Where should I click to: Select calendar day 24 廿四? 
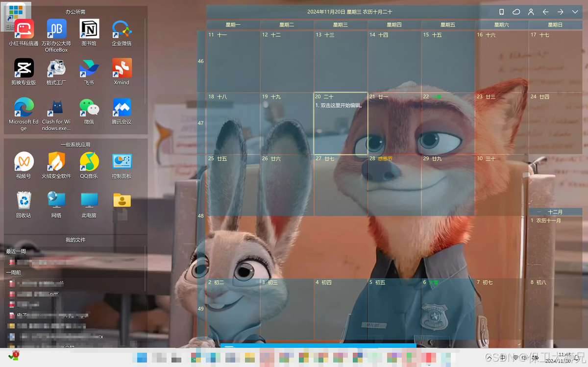(556, 123)
